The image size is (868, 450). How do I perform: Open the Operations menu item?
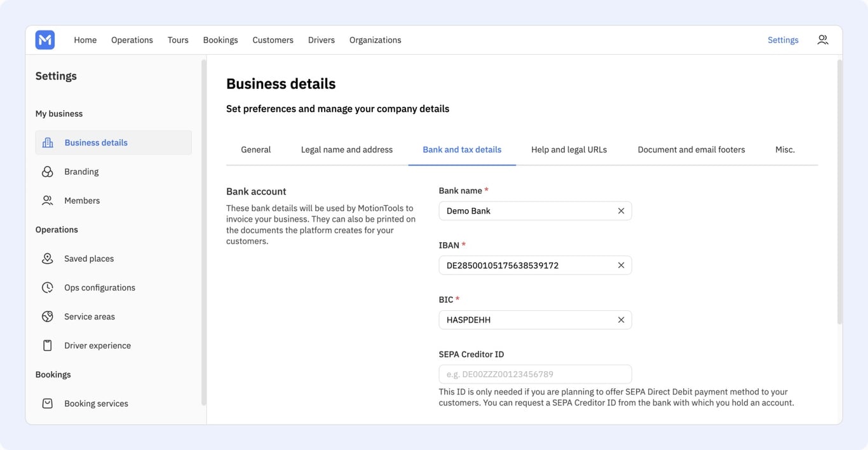pos(132,40)
